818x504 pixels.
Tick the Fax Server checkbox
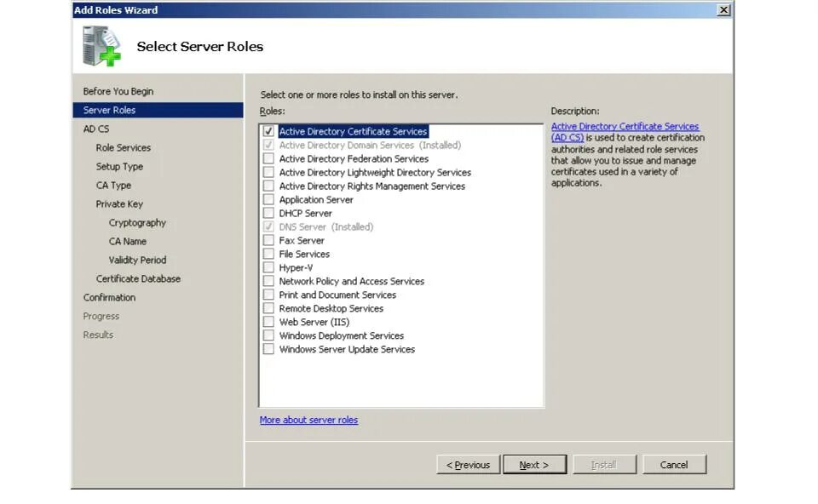coord(268,240)
